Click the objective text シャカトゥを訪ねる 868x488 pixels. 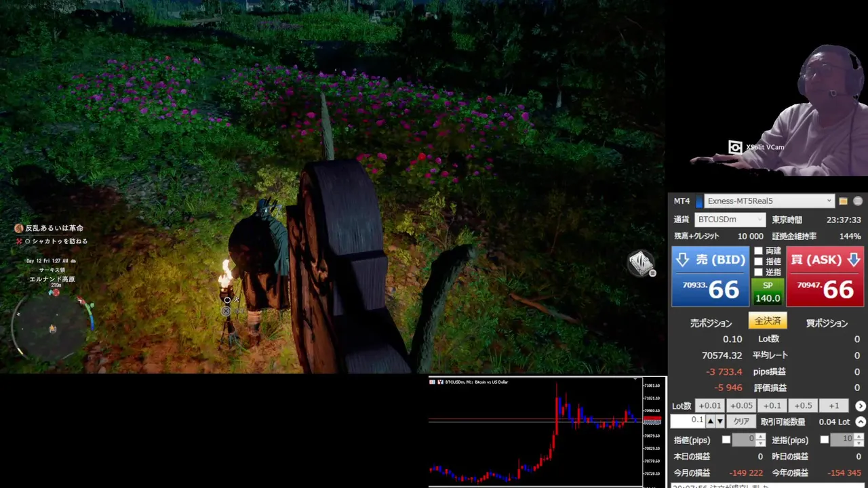coord(60,241)
